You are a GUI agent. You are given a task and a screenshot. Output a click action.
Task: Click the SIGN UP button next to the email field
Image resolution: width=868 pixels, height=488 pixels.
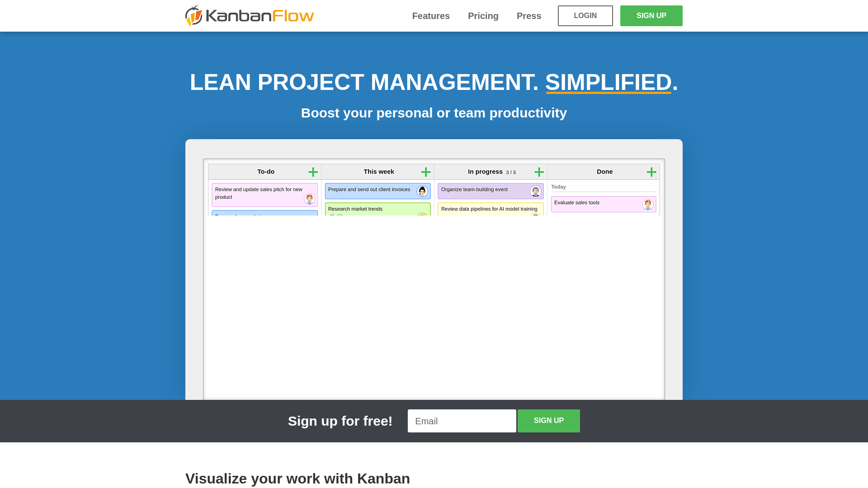[548, 421]
